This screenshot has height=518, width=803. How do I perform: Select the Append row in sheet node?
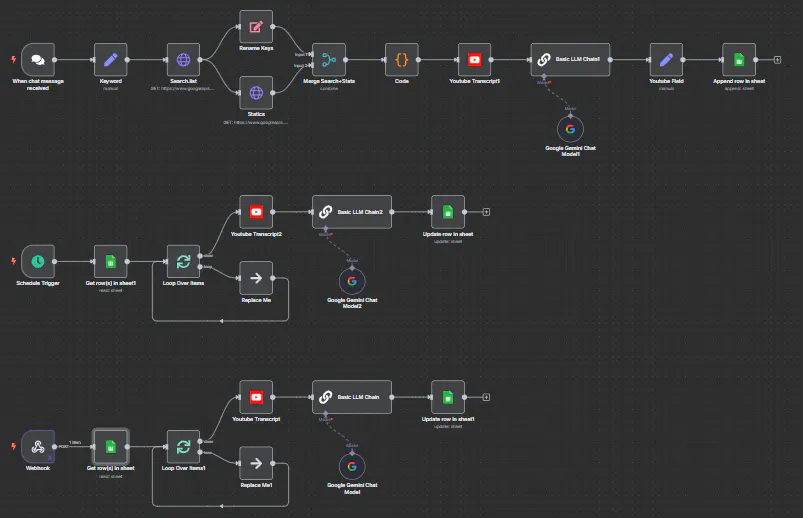click(x=739, y=60)
